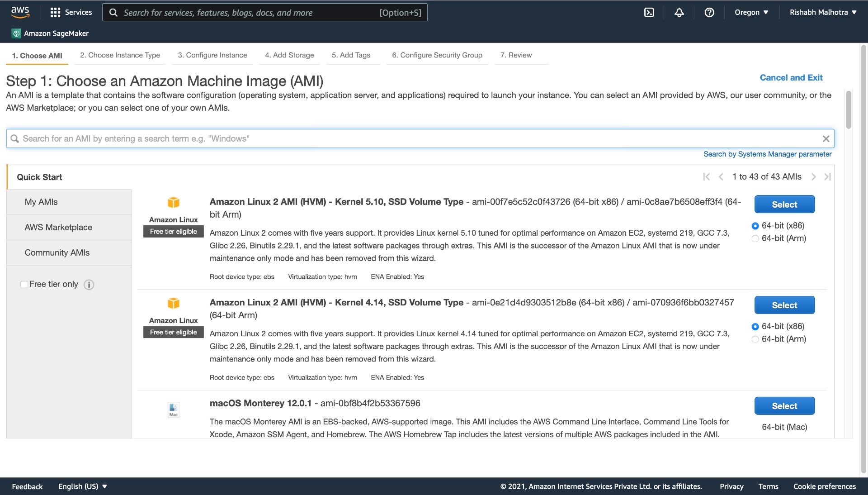Click the '1 to 43 of 43 AMIs' counter
This screenshot has height=495, width=868.
coord(767,177)
